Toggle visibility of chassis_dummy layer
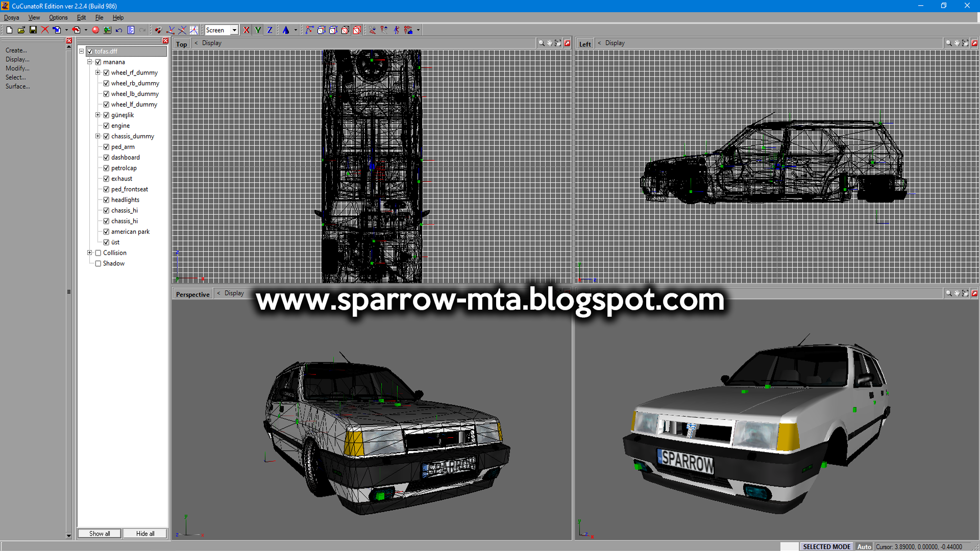Screen dimensions: 980x551 [107, 136]
